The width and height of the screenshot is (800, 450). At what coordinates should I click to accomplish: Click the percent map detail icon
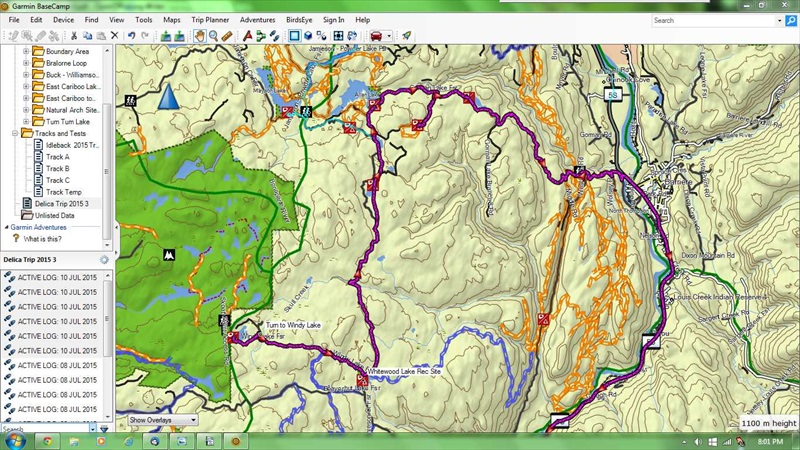click(321, 36)
